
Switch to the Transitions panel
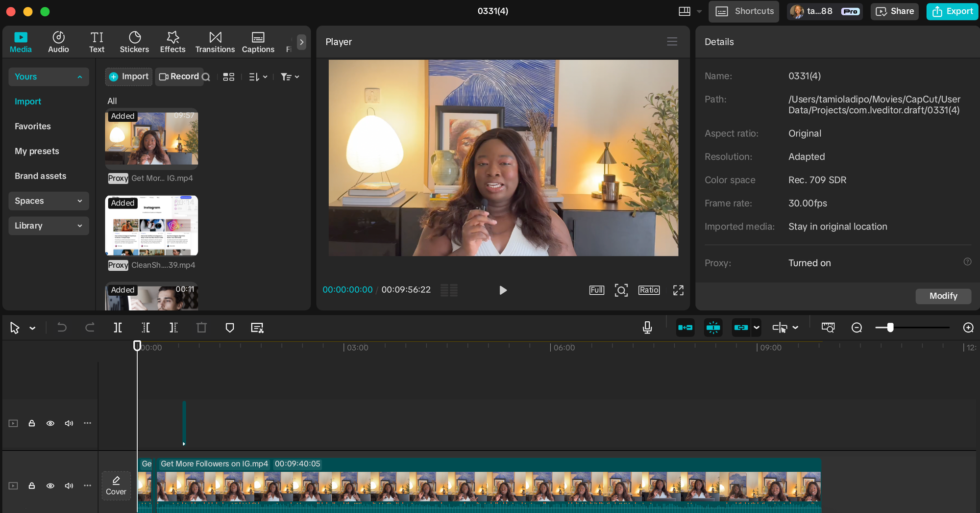click(x=215, y=41)
